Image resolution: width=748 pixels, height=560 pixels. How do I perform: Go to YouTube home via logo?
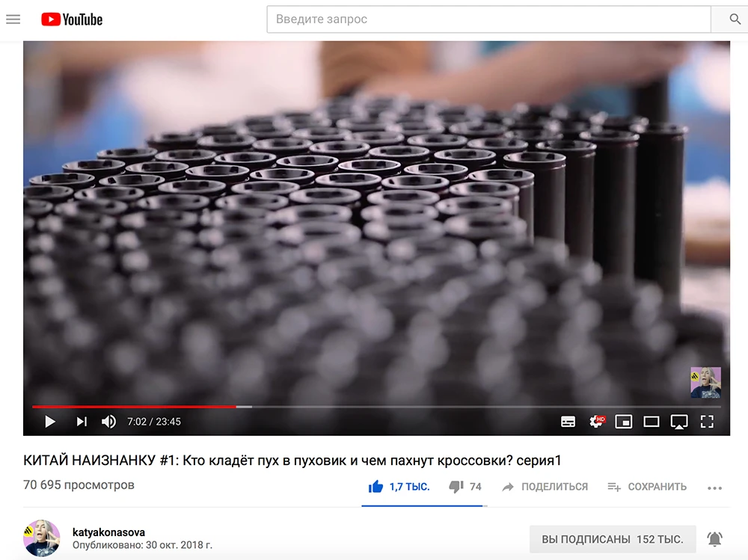72,19
